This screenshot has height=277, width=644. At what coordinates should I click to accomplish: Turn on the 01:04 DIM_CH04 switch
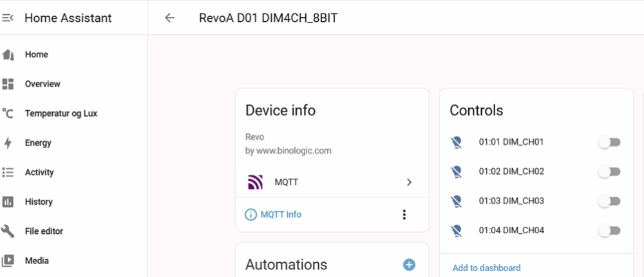609,231
